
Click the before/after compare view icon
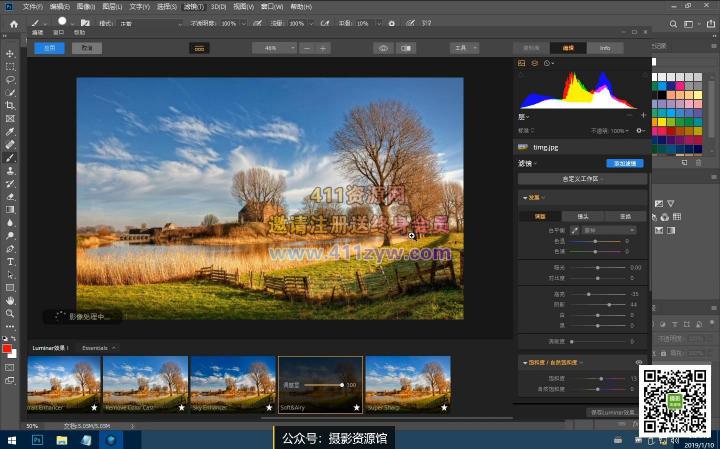click(407, 48)
